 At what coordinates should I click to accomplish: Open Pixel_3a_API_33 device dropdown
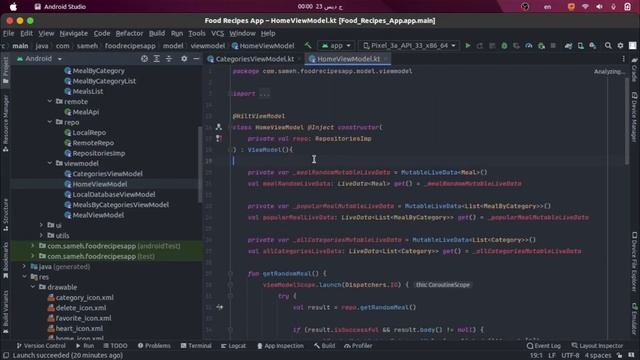tap(409, 46)
